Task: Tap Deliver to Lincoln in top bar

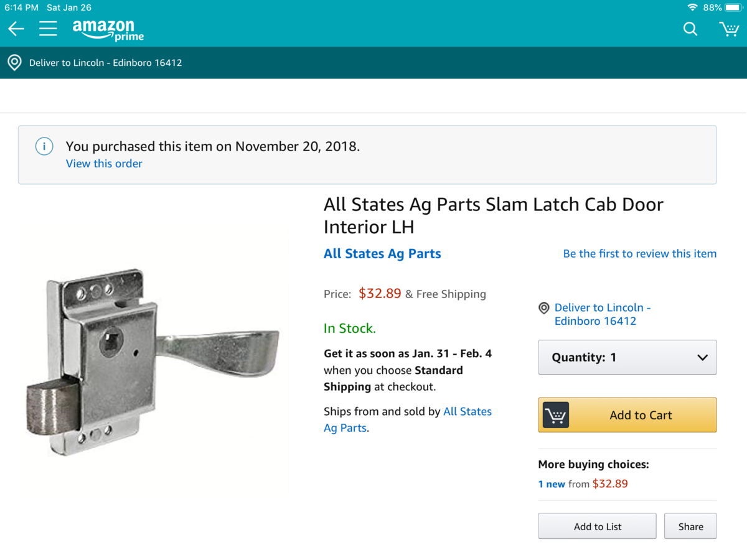Action: [x=105, y=63]
